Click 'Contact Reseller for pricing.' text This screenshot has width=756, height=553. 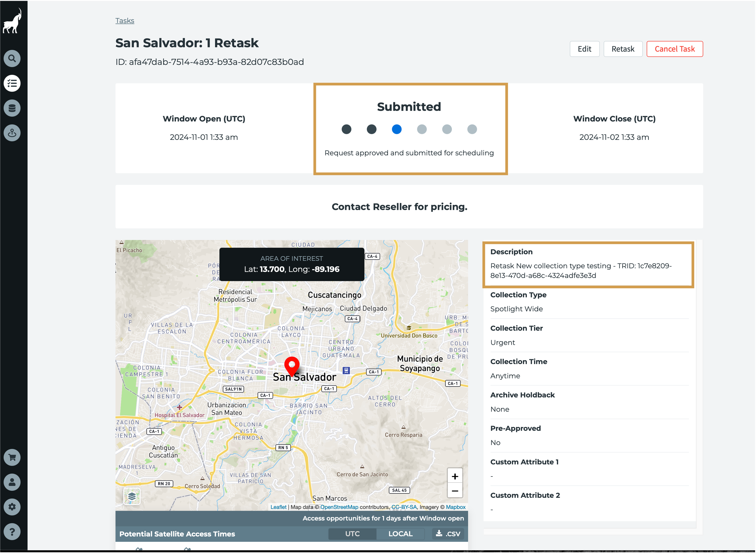click(x=400, y=207)
